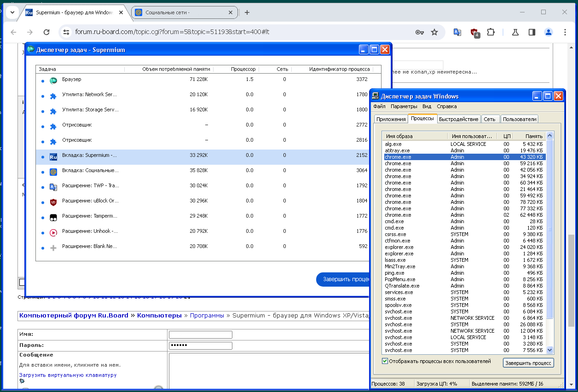Open the browser three-dot menu
This screenshot has width=578, height=392.
coord(565,32)
